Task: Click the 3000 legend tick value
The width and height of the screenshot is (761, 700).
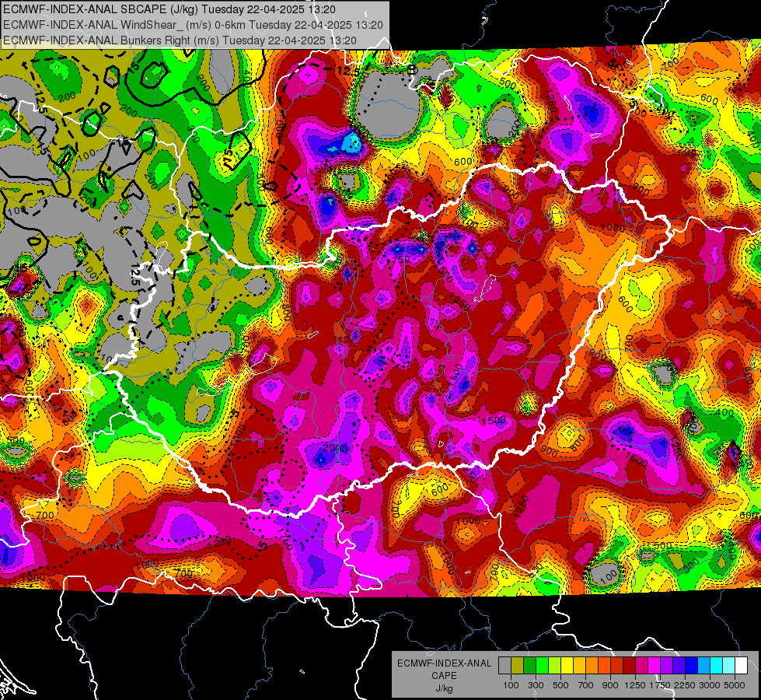Action: pos(710,685)
